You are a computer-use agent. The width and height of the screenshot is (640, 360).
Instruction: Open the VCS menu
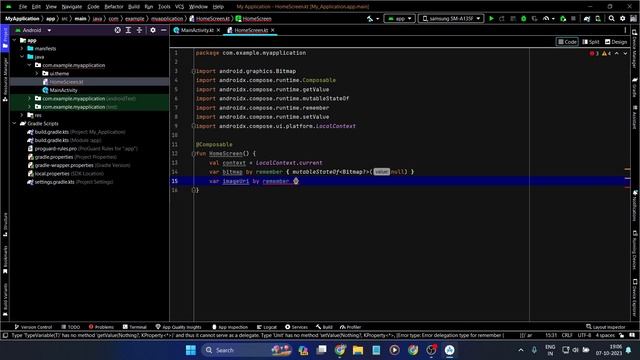point(179,7)
